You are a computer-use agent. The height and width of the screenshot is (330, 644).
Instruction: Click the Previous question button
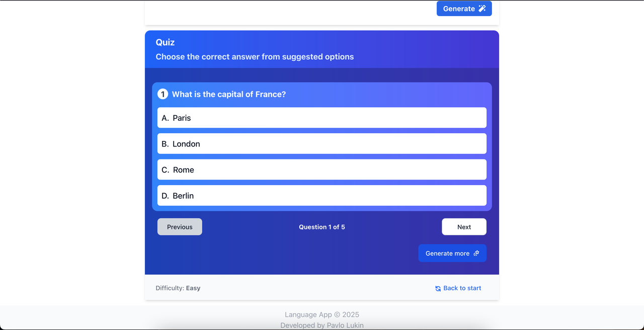pyautogui.click(x=180, y=227)
